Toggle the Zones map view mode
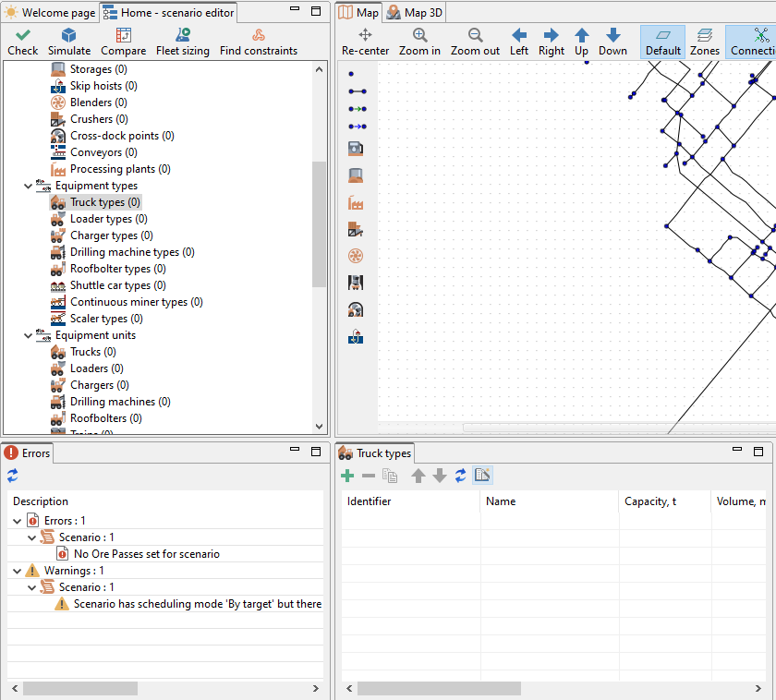The width and height of the screenshot is (776, 700). (705, 42)
